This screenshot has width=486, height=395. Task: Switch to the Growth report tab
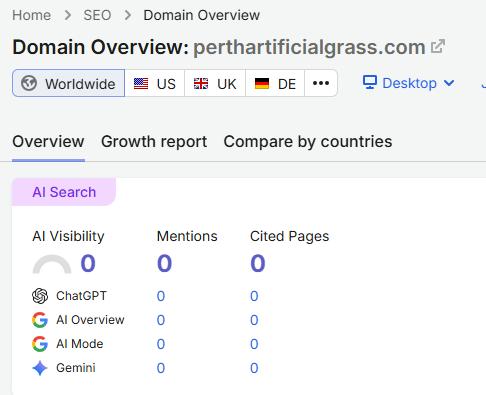[154, 142]
